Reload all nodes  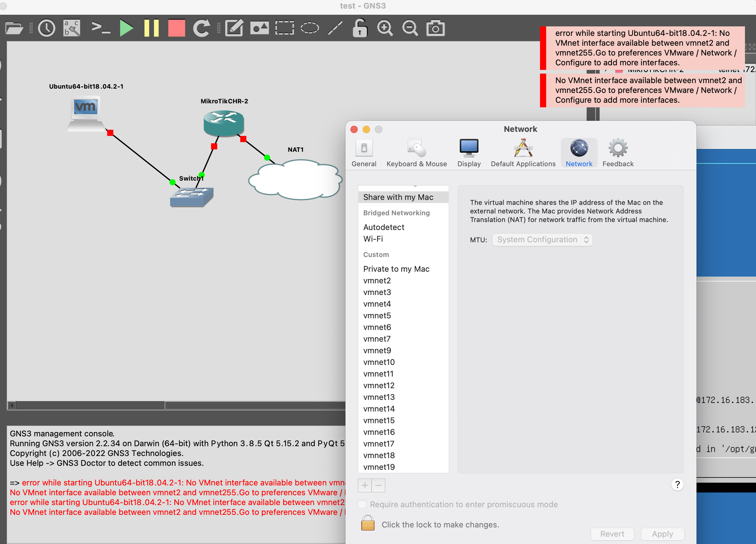tap(202, 28)
